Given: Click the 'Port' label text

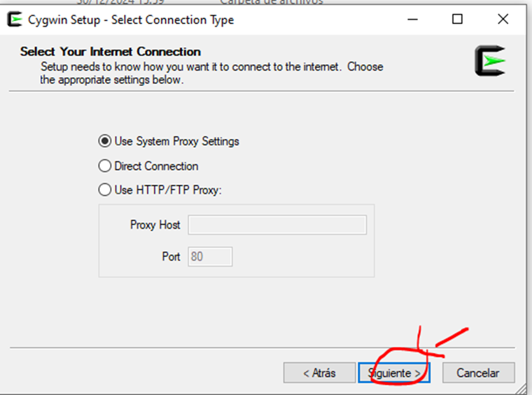Looking at the screenshot, I should pyautogui.click(x=171, y=257).
